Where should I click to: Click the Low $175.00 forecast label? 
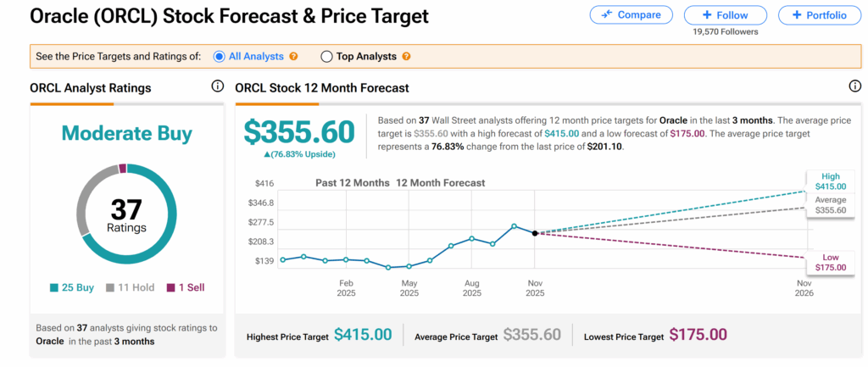tap(831, 262)
